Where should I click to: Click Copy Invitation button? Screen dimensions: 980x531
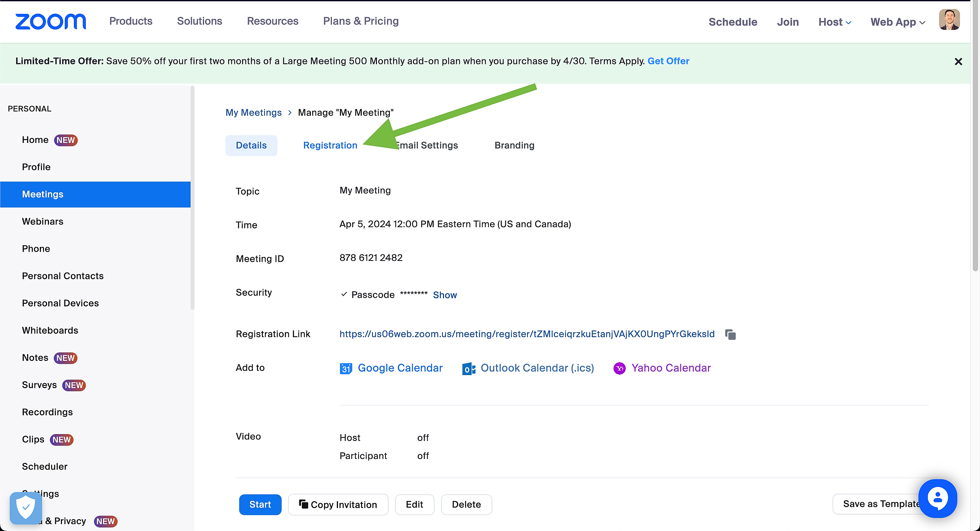tap(338, 505)
